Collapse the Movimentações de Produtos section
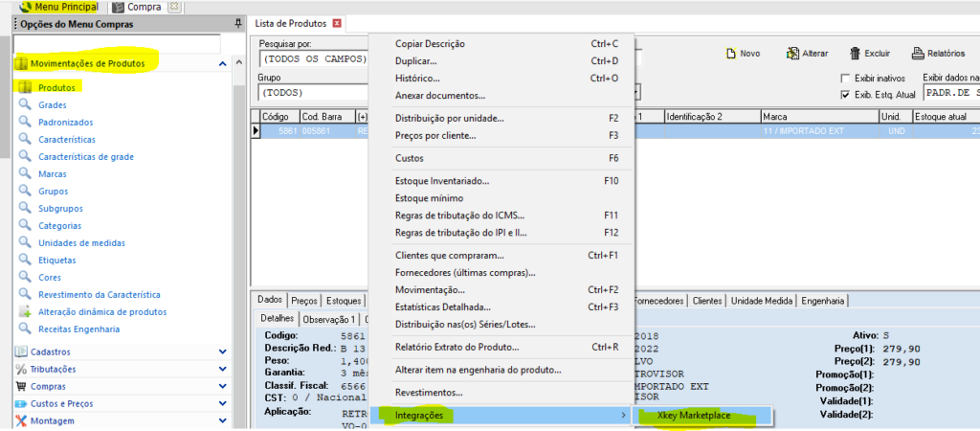This screenshot has width=980, height=431. pos(223,64)
